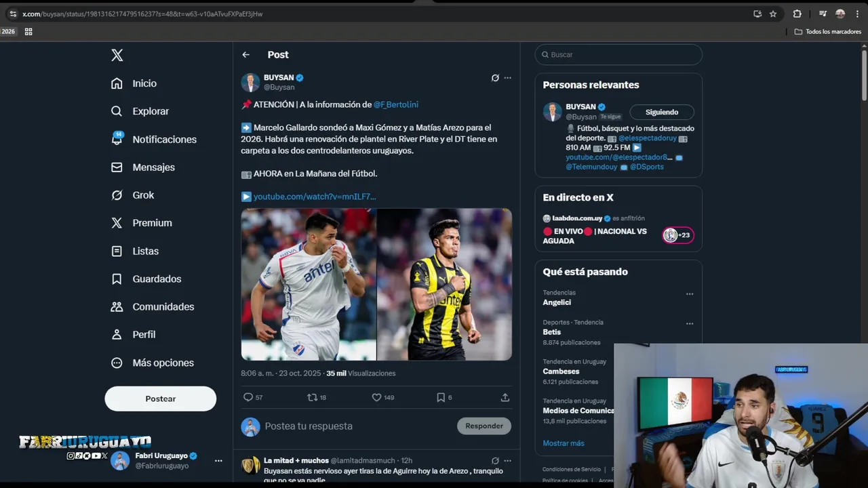
Task: Open @DSports link in bio
Action: tap(647, 167)
